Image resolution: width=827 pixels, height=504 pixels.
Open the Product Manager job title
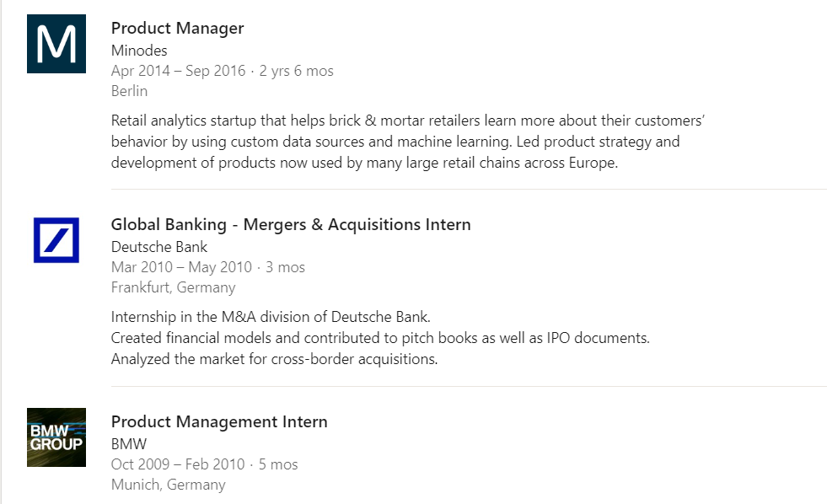(x=177, y=28)
